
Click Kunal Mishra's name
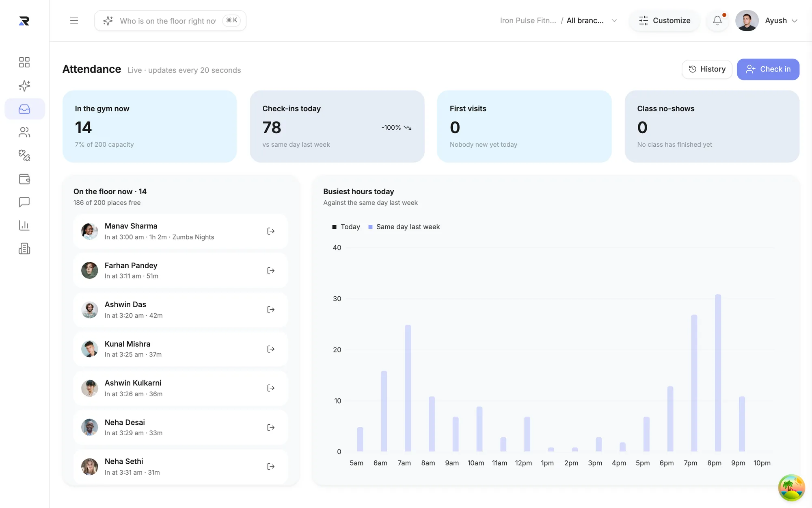[127, 344]
